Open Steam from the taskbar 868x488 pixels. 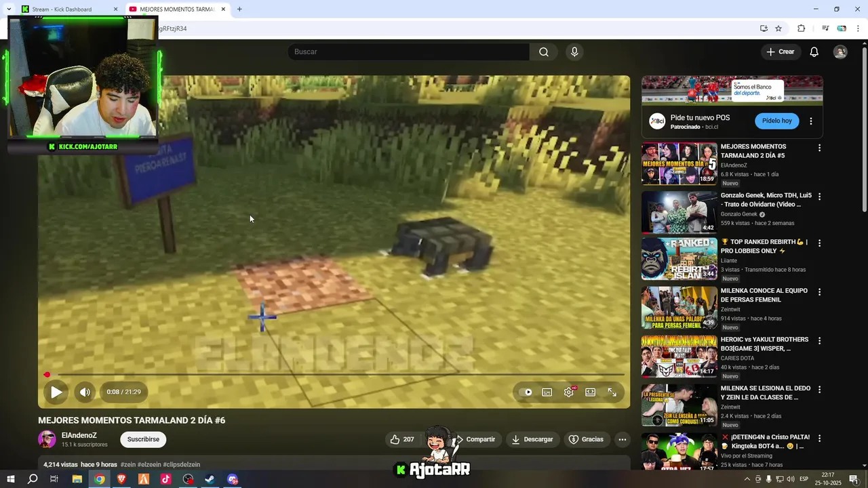[210, 479]
